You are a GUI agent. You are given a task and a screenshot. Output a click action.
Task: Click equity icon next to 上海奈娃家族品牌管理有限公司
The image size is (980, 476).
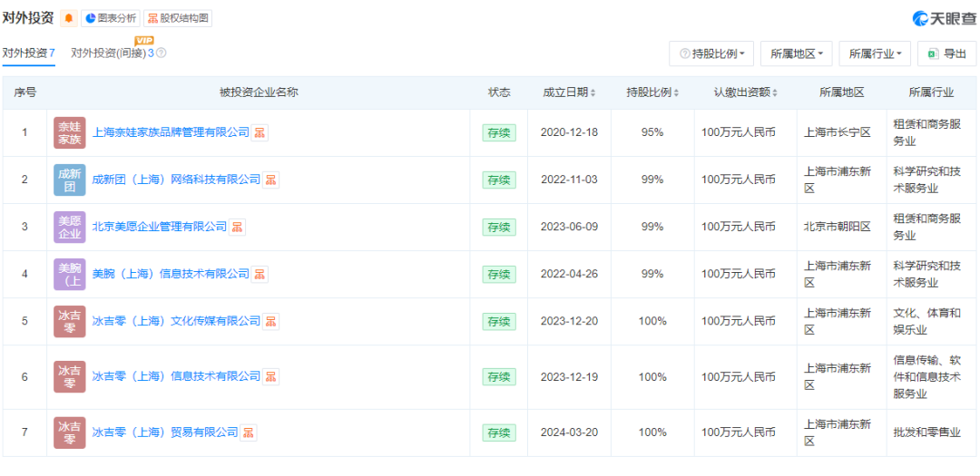tap(260, 133)
